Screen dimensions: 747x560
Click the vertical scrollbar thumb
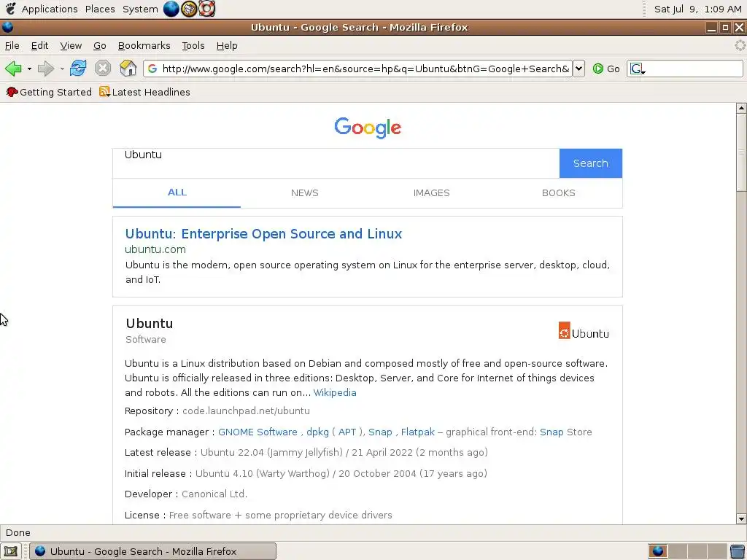(741, 152)
